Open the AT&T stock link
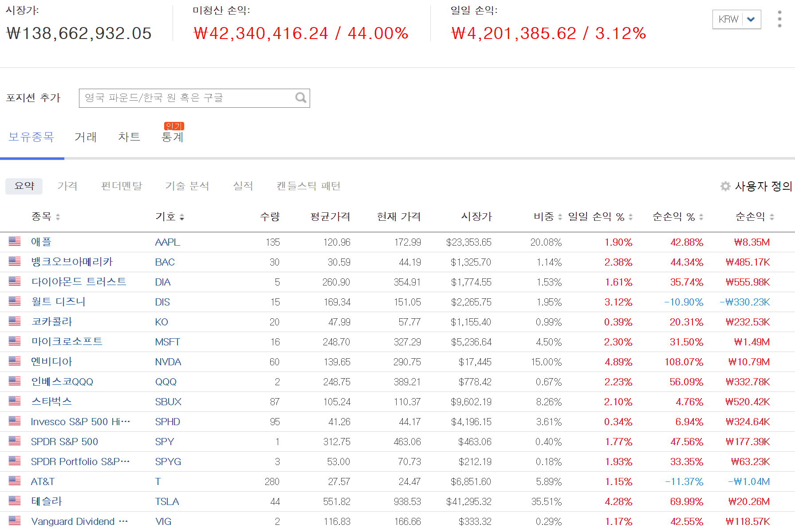Image resolution: width=795 pixels, height=532 pixels. [x=43, y=481]
